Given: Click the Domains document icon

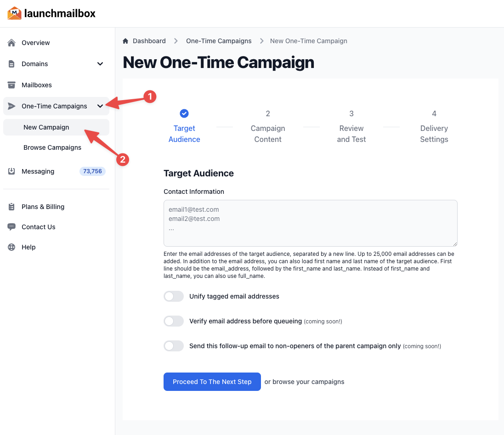Looking at the screenshot, I should (11, 64).
